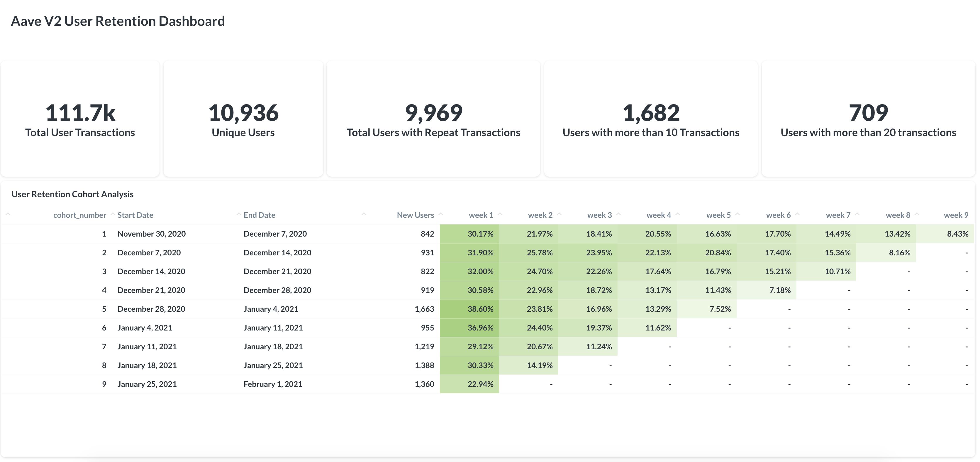Click the caret icon right after cohort_number header
980x462 pixels.
(x=113, y=215)
